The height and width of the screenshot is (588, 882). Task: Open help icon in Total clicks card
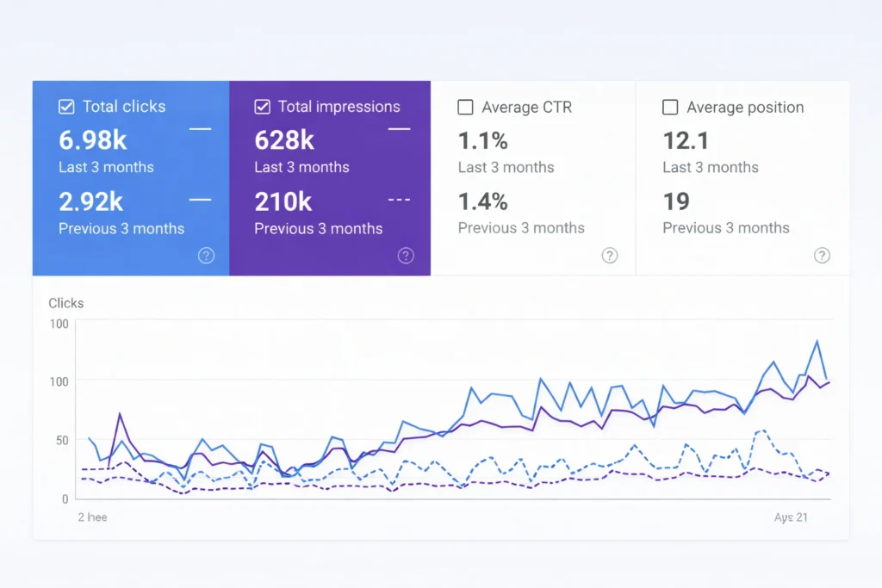[x=206, y=256]
